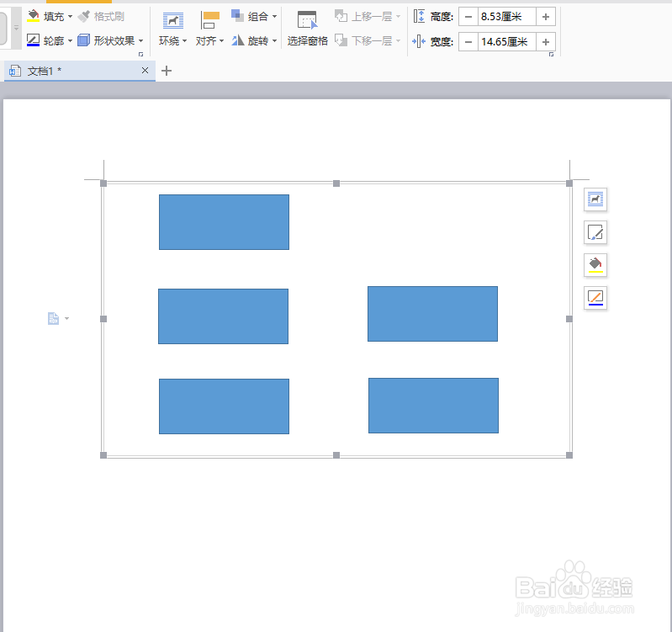This screenshot has height=632, width=672.
Task: Expand the style gallery more arrow
Action: coord(16,28)
